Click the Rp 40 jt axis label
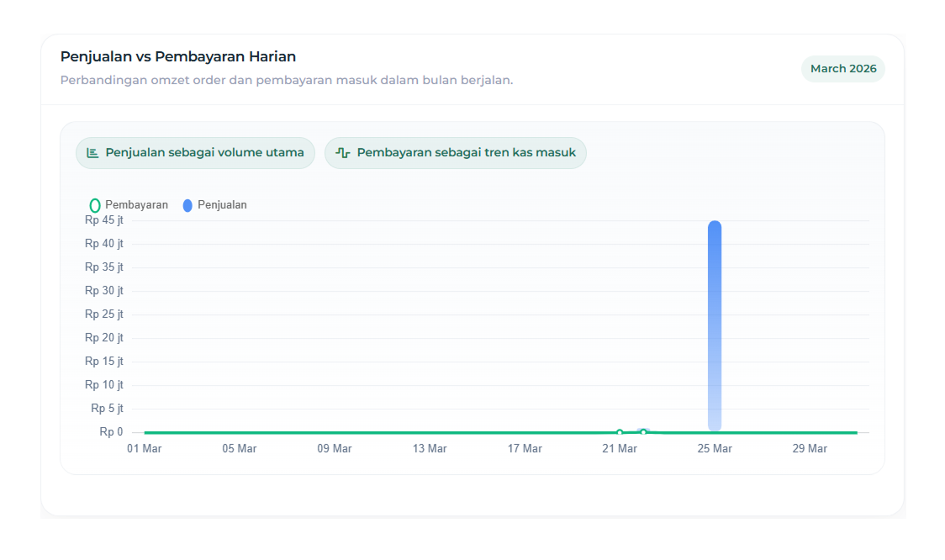The height and width of the screenshot is (560, 945). (104, 244)
